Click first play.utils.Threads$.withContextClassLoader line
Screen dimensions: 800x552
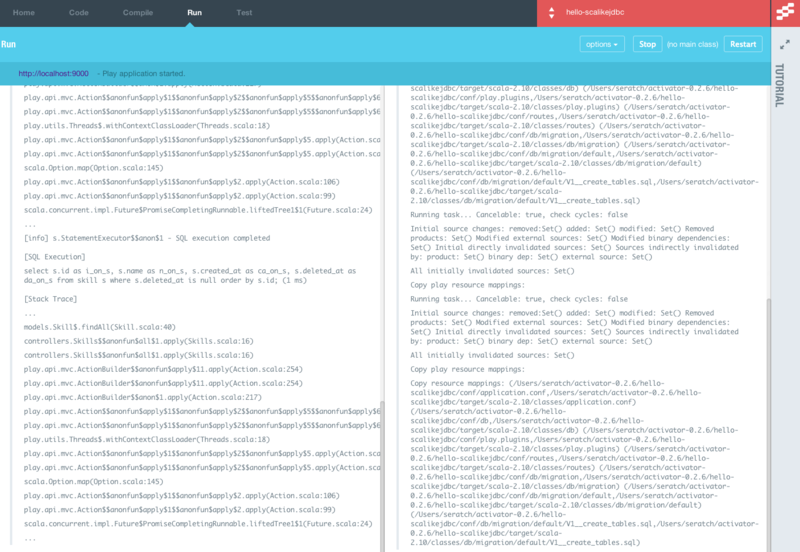(x=147, y=126)
